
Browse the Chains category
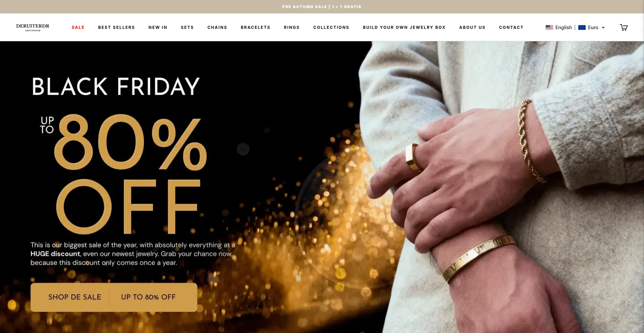coord(217,27)
